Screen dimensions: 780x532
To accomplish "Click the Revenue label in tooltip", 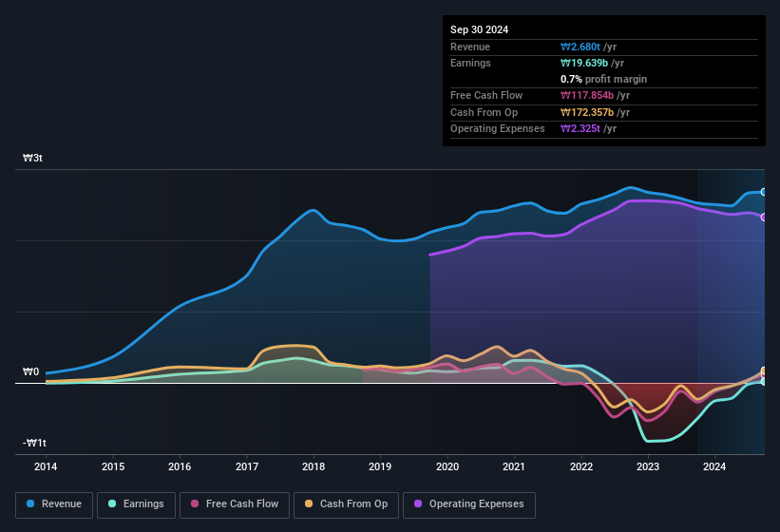I will pos(470,47).
